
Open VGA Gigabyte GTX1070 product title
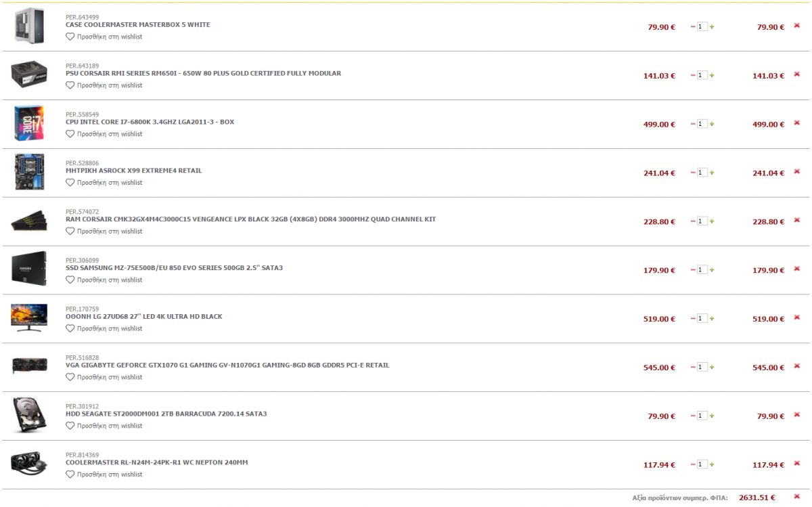[x=227, y=366]
